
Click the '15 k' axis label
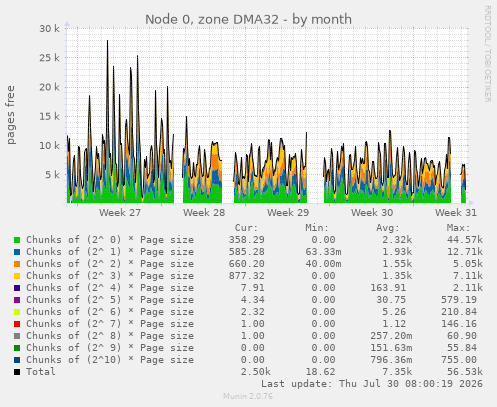coord(49,116)
